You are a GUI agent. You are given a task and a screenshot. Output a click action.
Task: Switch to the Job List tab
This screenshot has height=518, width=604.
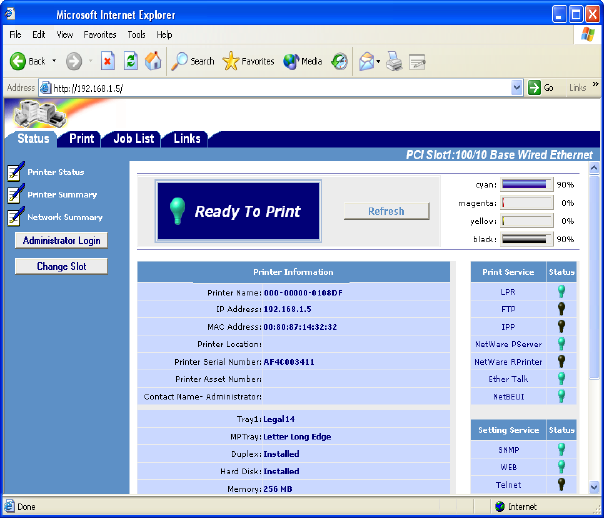click(x=133, y=139)
